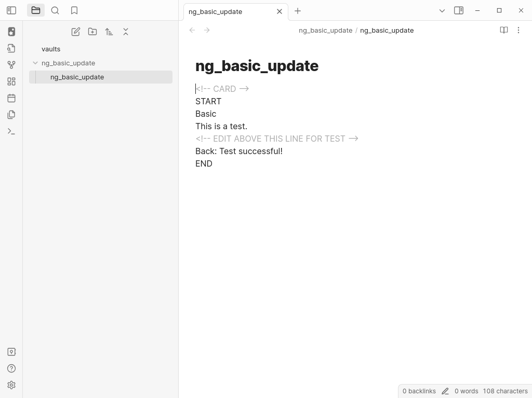Open today's daily note calendar icon
532x398 pixels.
pyautogui.click(x=11, y=98)
